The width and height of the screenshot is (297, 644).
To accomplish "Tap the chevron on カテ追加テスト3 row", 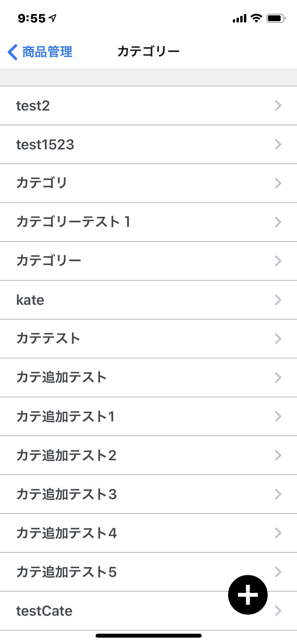I will [278, 494].
